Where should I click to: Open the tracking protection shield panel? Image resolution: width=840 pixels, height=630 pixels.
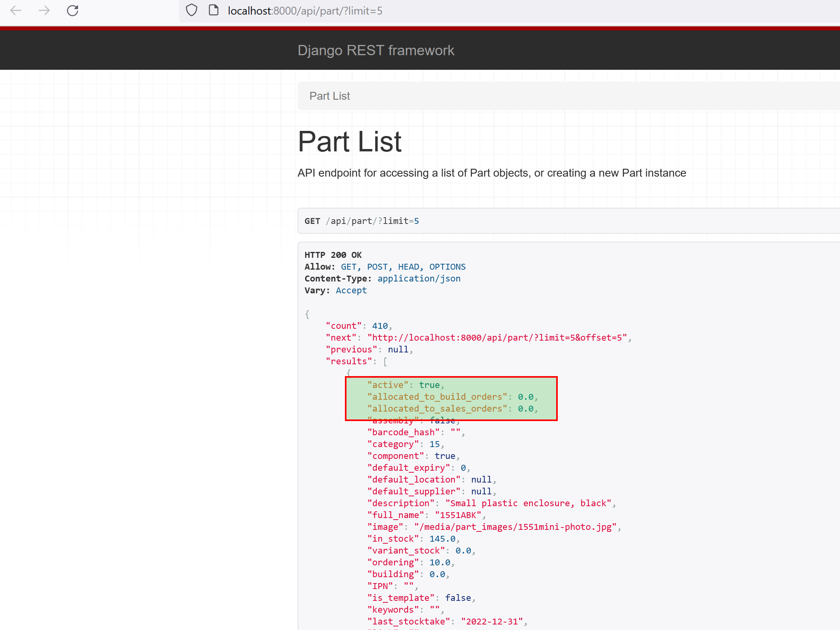coord(191,10)
